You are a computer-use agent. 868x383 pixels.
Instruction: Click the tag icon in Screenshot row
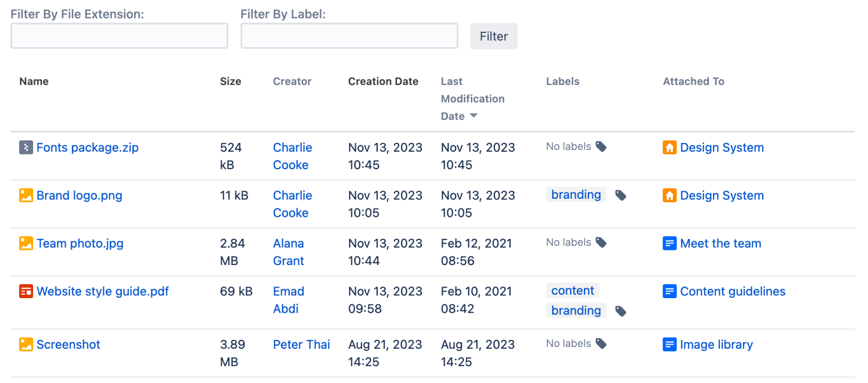[x=601, y=343]
